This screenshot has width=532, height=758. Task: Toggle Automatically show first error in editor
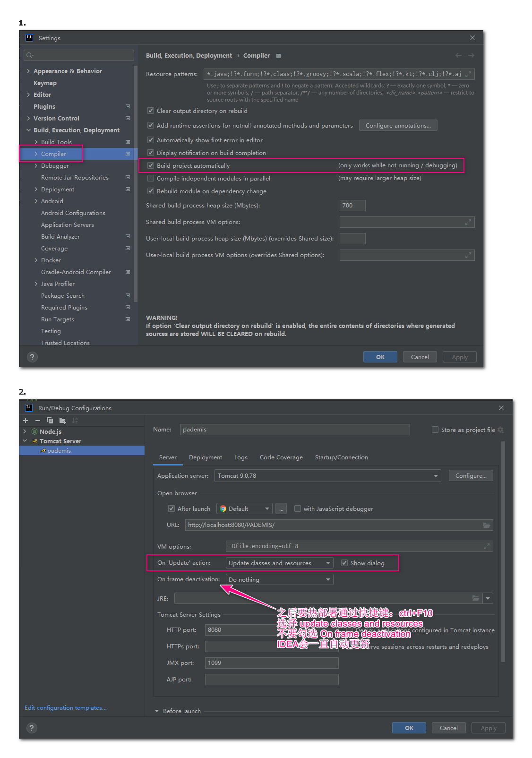click(x=151, y=140)
